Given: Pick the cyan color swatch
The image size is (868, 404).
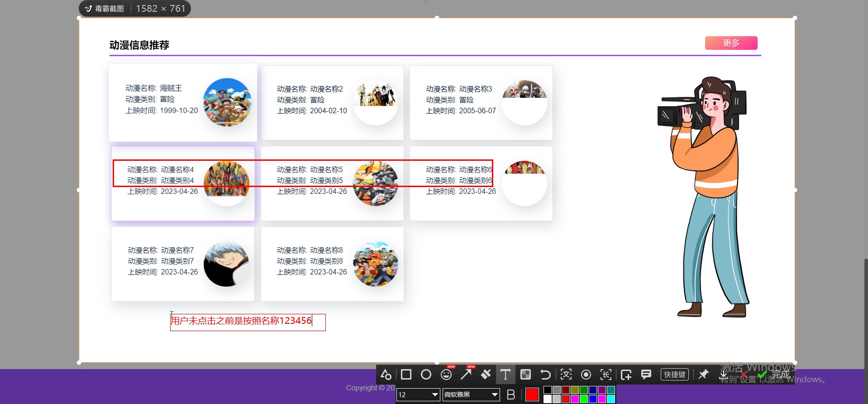Looking at the screenshot, I should coord(611,399).
